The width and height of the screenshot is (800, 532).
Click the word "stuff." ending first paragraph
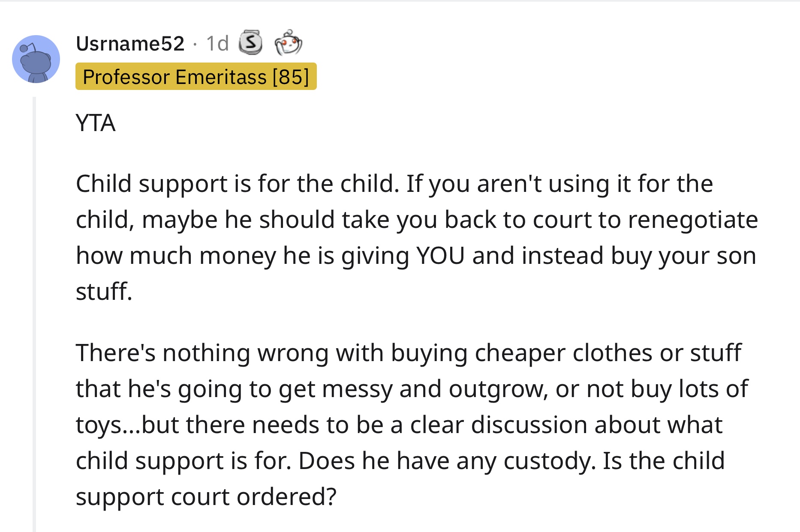point(104,292)
